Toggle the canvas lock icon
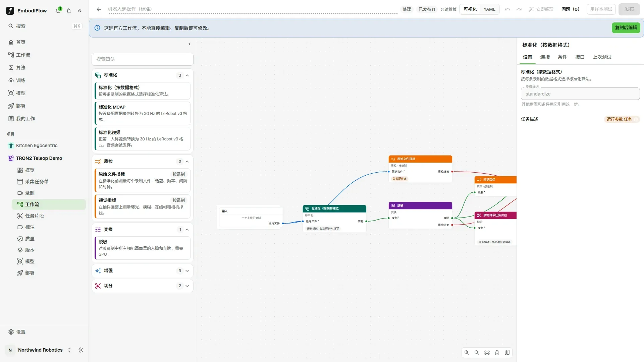 coord(497,353)
